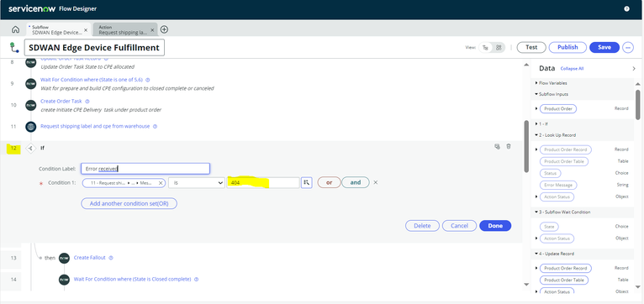Click the Delete button in If step
644x304 pixels.
coord(422,226)
